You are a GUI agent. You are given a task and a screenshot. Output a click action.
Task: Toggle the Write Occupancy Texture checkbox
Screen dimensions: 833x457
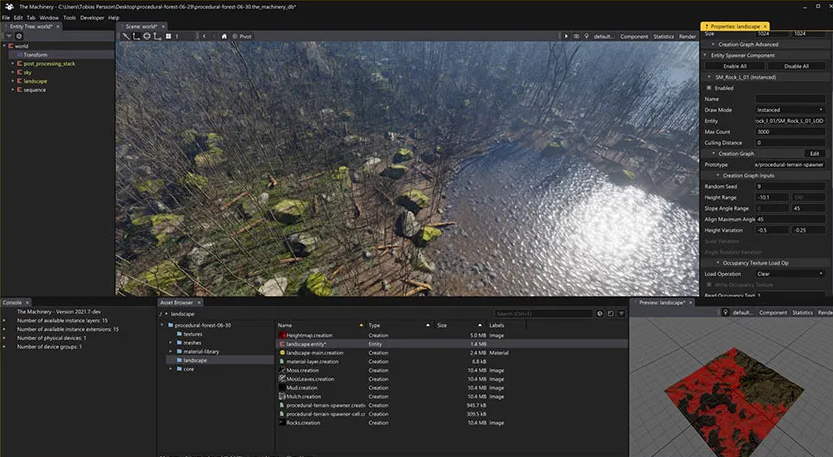(x=709, y=284)
